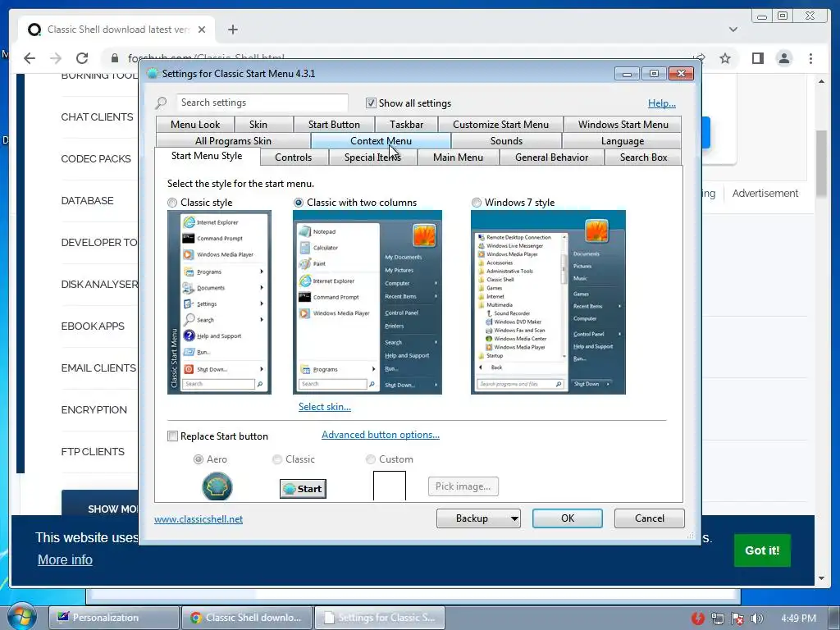
Task: Open the Taskbar tab
Action: 406,125
